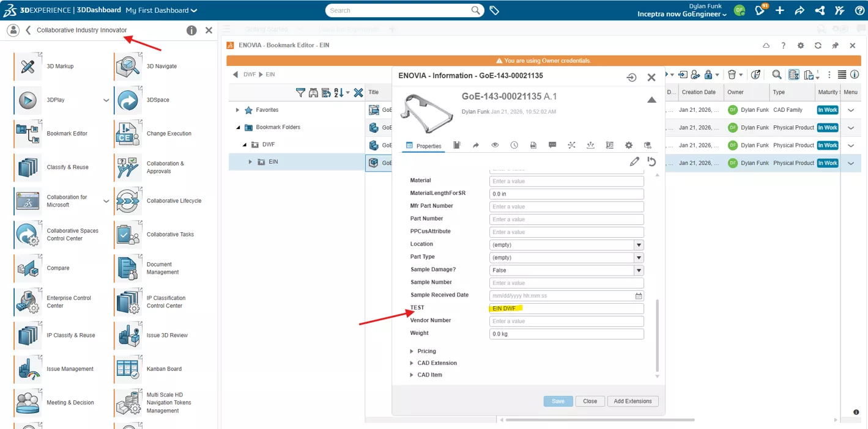The width and height of the screenshot is (868, 429).
Task: Open Bookmark Editor from the app list
Action: [28, 133]
